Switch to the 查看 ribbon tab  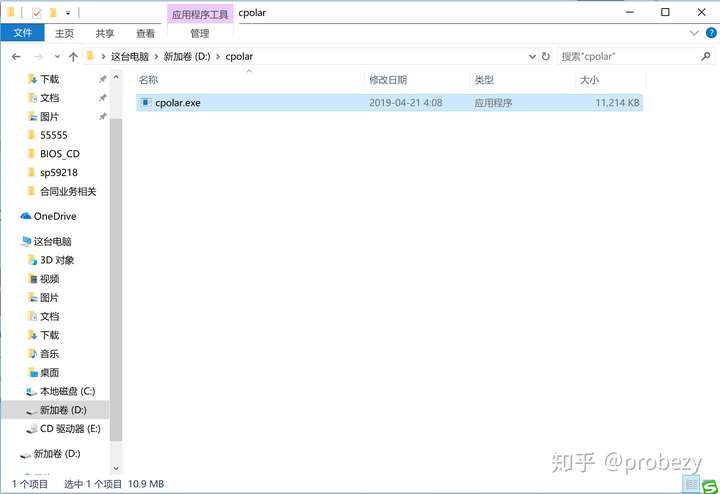146,34
